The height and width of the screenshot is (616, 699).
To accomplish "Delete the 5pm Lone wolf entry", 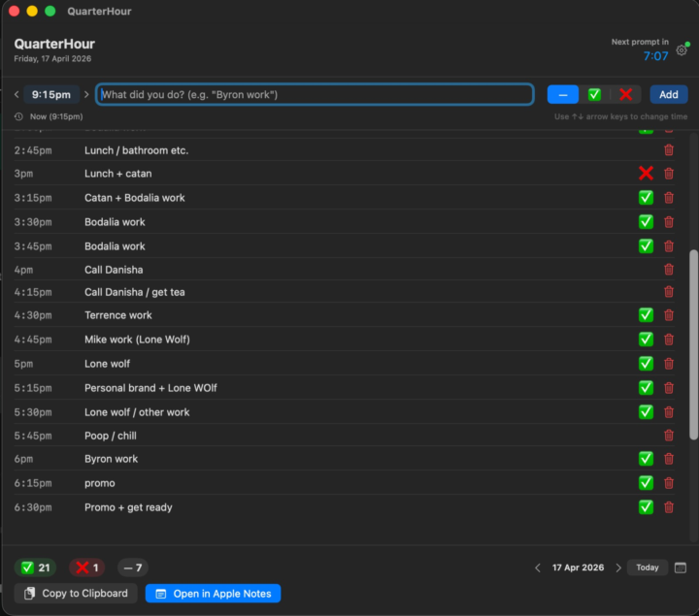I will click(669, 364).
